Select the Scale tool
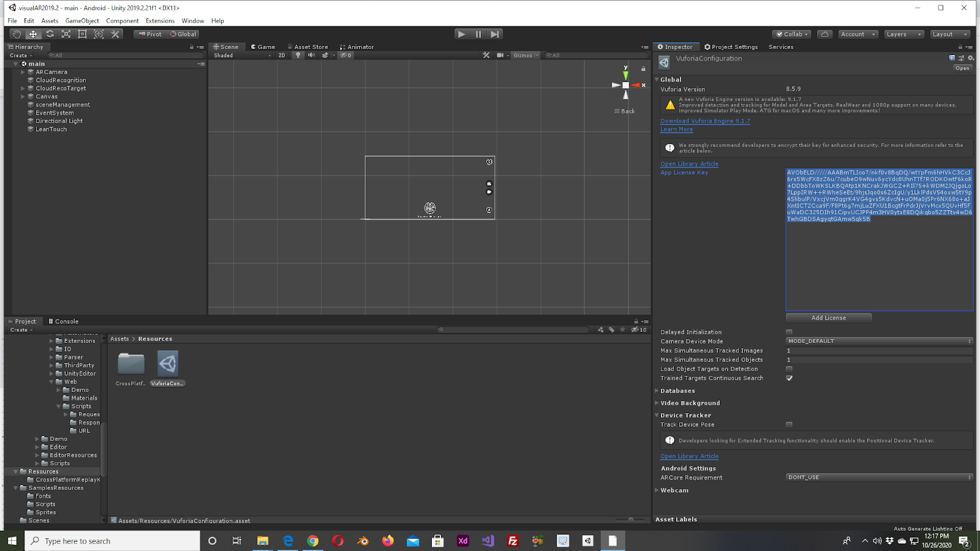 coord(66,34)
